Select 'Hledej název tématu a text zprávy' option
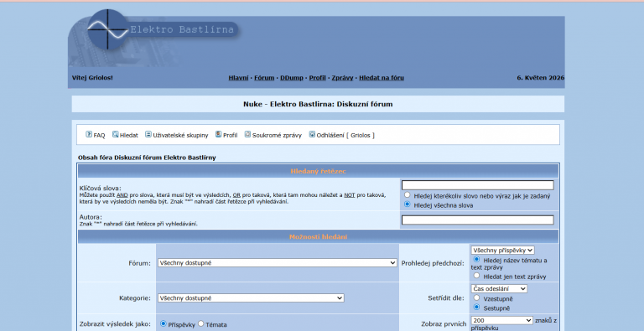This screenshot has width=644, height=331. (476, 259)
